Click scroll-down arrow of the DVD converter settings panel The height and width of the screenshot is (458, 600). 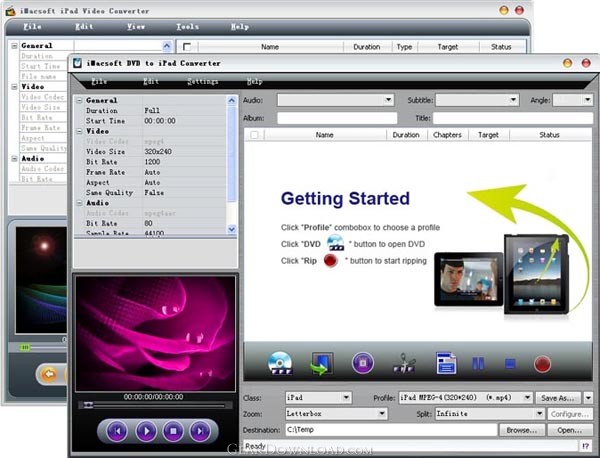click(232, 229)
